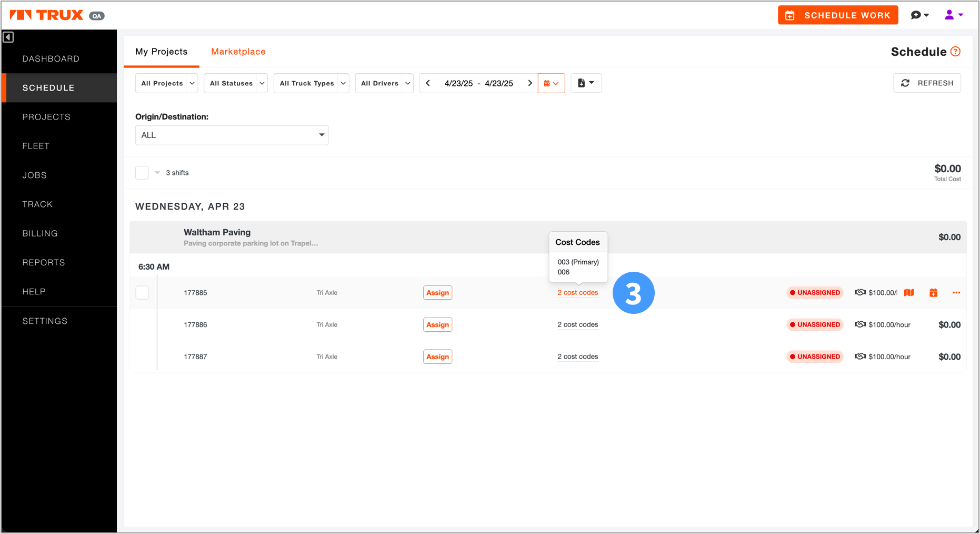Open the map icon for shift 177885
980x534 pixels.
(x=909, y=293)
